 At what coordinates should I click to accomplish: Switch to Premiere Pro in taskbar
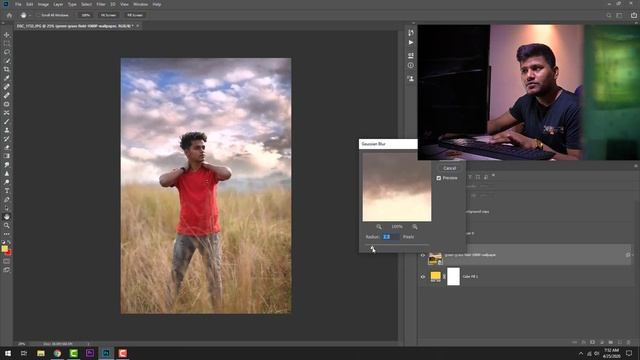click(x=90, y=353)
